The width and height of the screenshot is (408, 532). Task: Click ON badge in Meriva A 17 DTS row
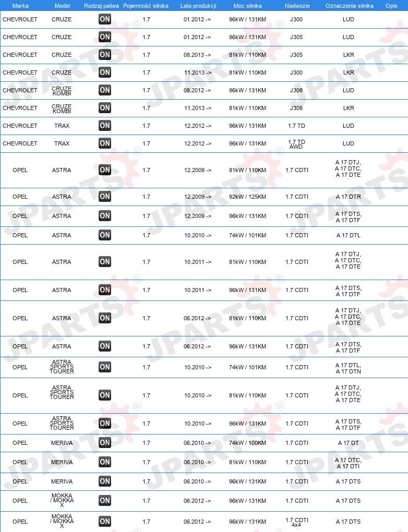tap(105, 481)
